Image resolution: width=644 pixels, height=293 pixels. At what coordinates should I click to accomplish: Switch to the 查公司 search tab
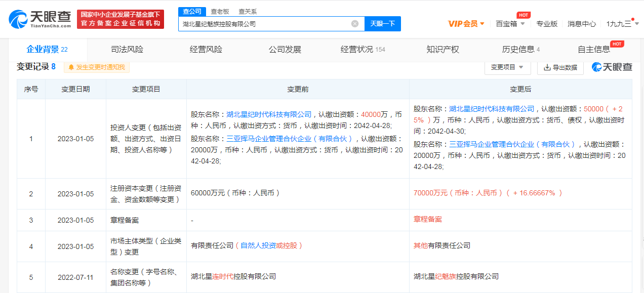(x=192, y=11)
